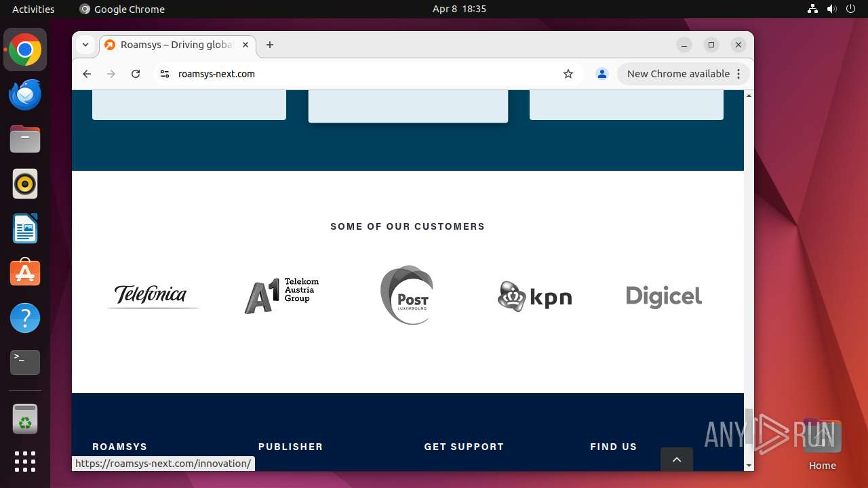Click the GET SUPPORT footer heading
Screen dimensions: 868x488
464,447
